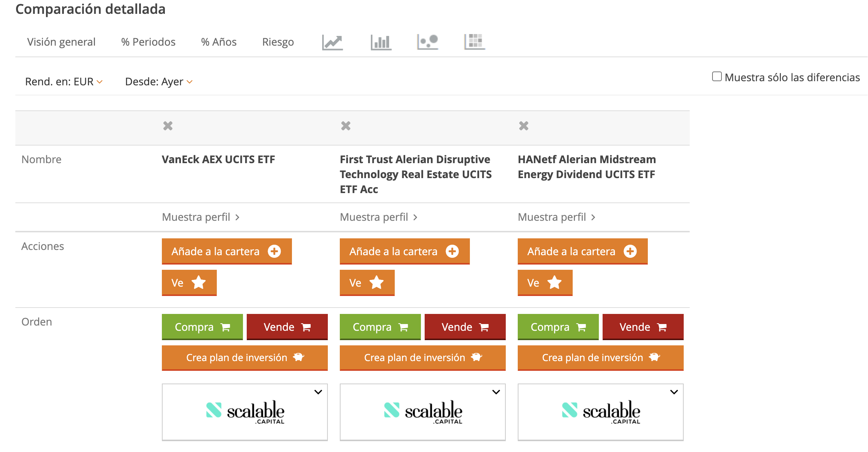Expand Scalable Capital broker selector for VanEck
The height and width of the screenshot is (452, 868).
[x=318, y=392]
